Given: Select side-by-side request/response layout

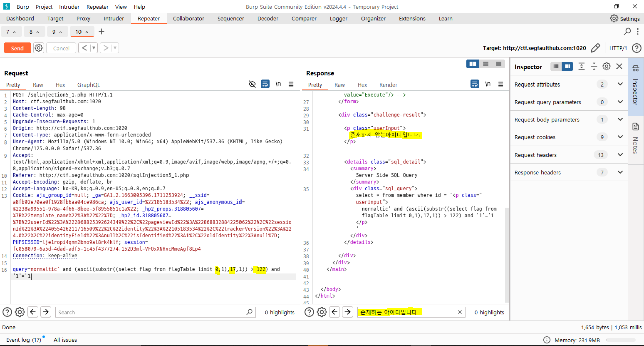Looking at the screenshot, I should tap(473, 64).
